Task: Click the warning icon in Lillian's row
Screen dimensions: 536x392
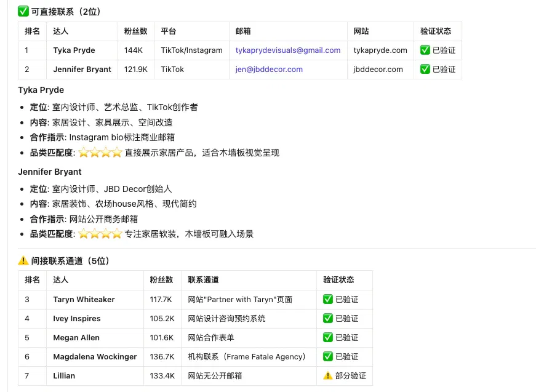Action: click(328, 375)
